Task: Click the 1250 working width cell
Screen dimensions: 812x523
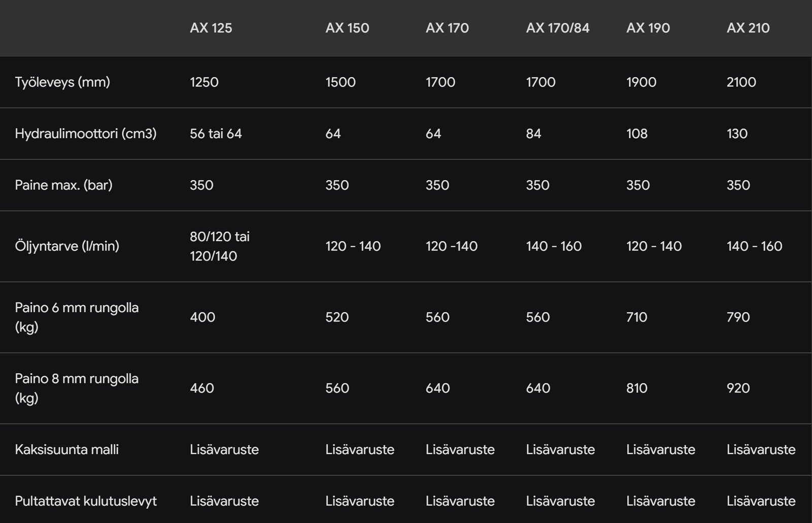Action: (204, 82)
